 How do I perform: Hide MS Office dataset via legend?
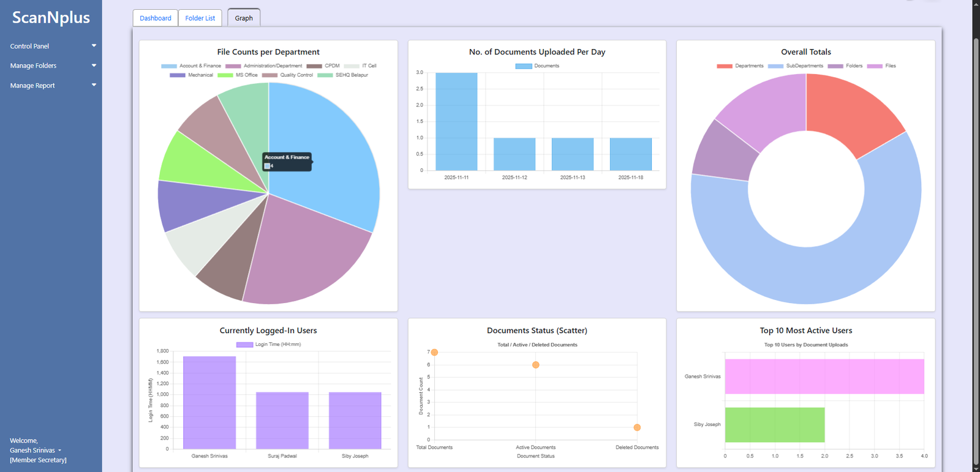[238, 75]
